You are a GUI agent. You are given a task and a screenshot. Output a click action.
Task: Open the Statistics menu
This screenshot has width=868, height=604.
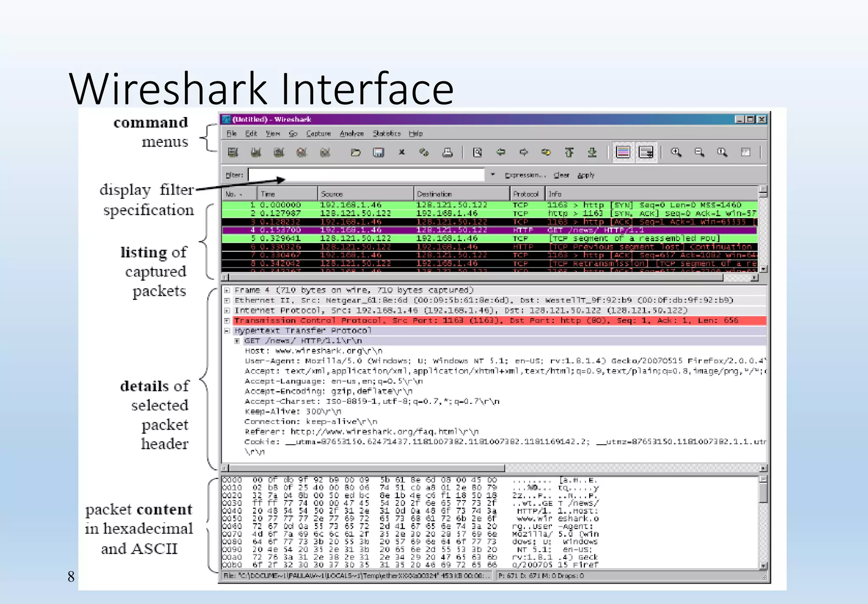click(387, 134)
